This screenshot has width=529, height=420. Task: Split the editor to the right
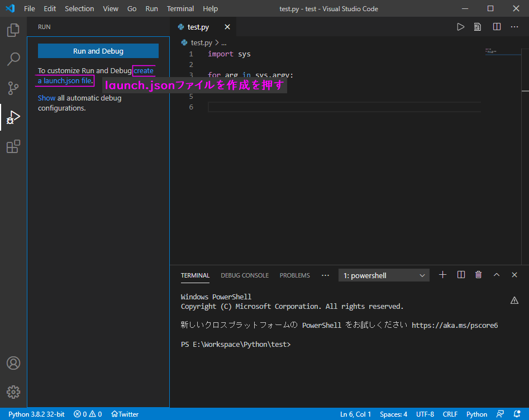point(497,27)
